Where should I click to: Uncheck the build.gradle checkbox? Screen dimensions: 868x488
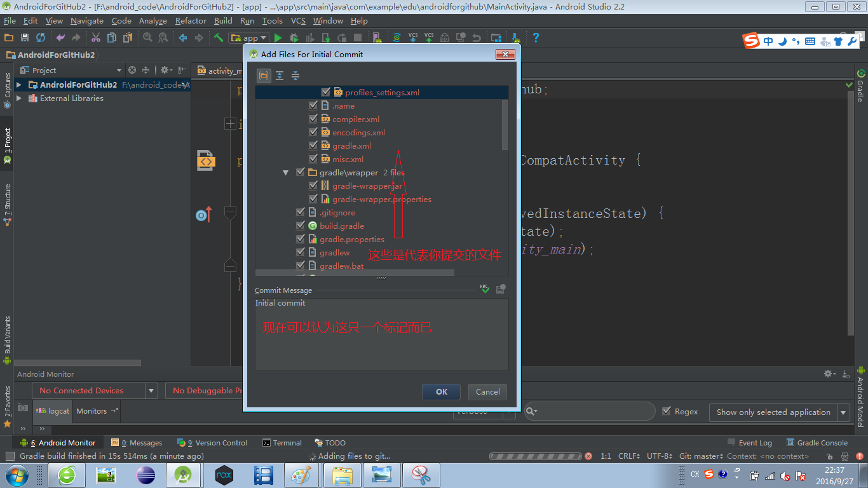(x=301, y=226)
